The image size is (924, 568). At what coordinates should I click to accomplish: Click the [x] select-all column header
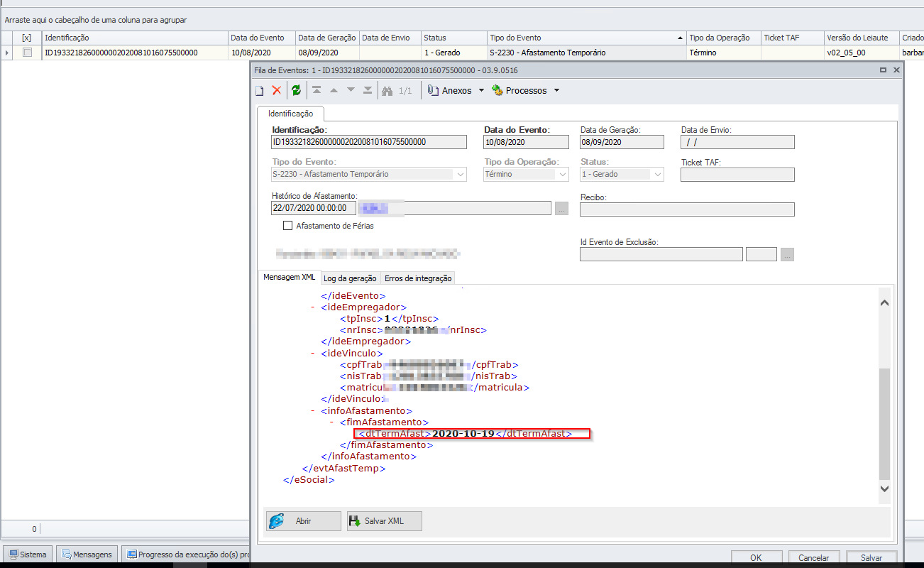27,38
